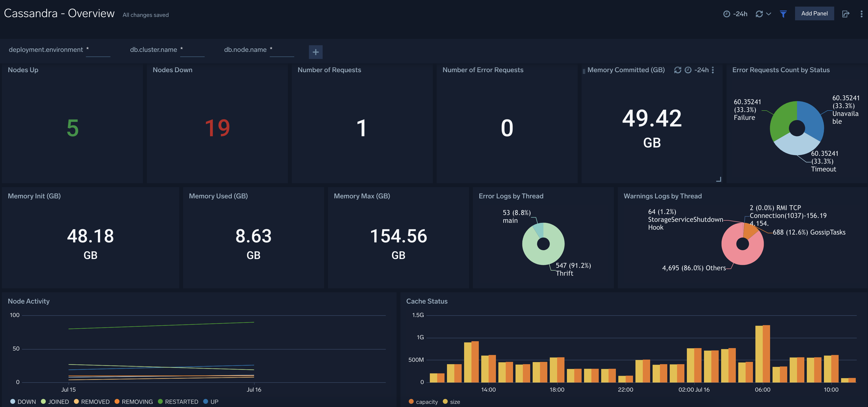Click the Nodes Down value 19
868x407 pixels.
tap(217, 128)
